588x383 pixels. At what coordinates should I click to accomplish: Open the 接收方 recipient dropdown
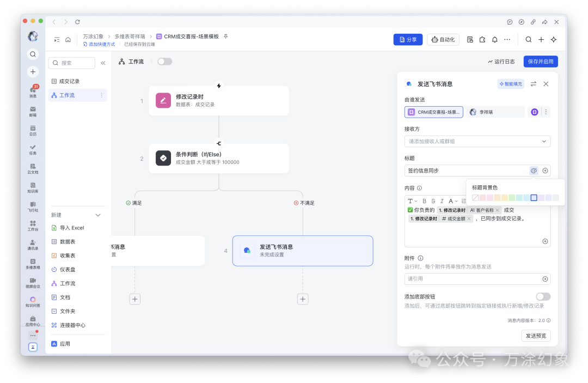477,141
